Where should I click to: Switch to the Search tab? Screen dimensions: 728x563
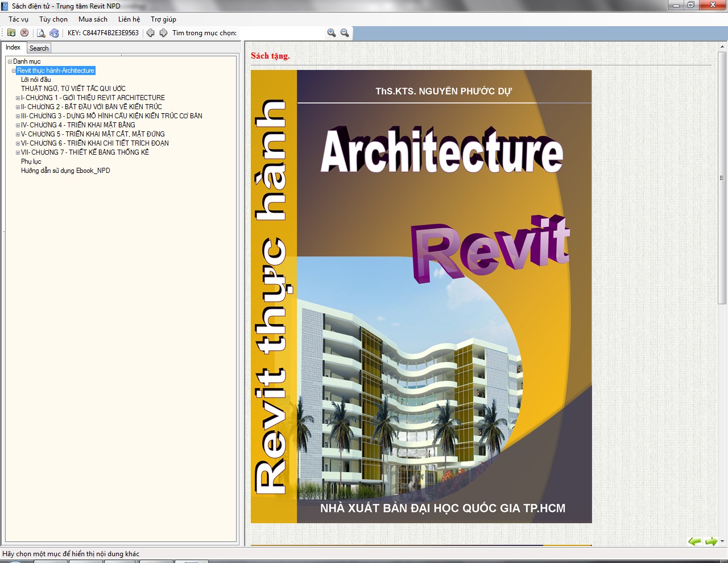tap(39, 48)
